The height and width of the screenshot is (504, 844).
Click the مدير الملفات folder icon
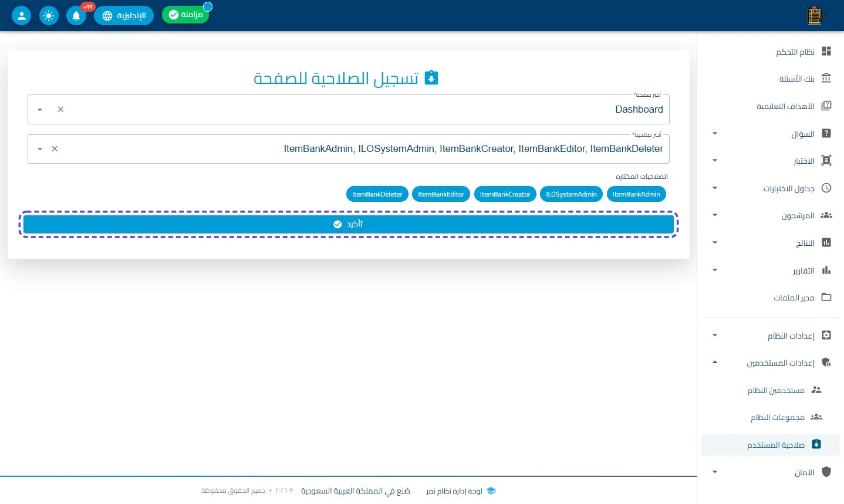[x=826, y=297]
